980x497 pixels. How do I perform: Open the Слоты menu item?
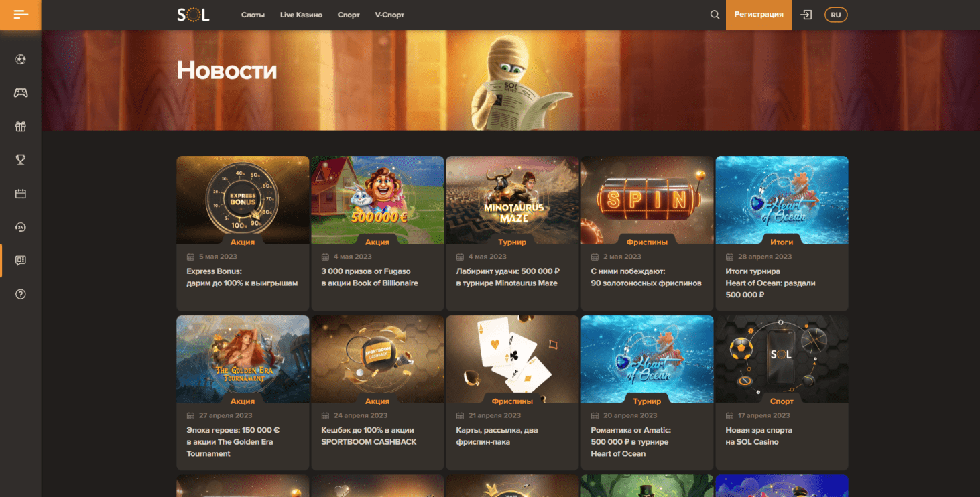pos(253,15)
